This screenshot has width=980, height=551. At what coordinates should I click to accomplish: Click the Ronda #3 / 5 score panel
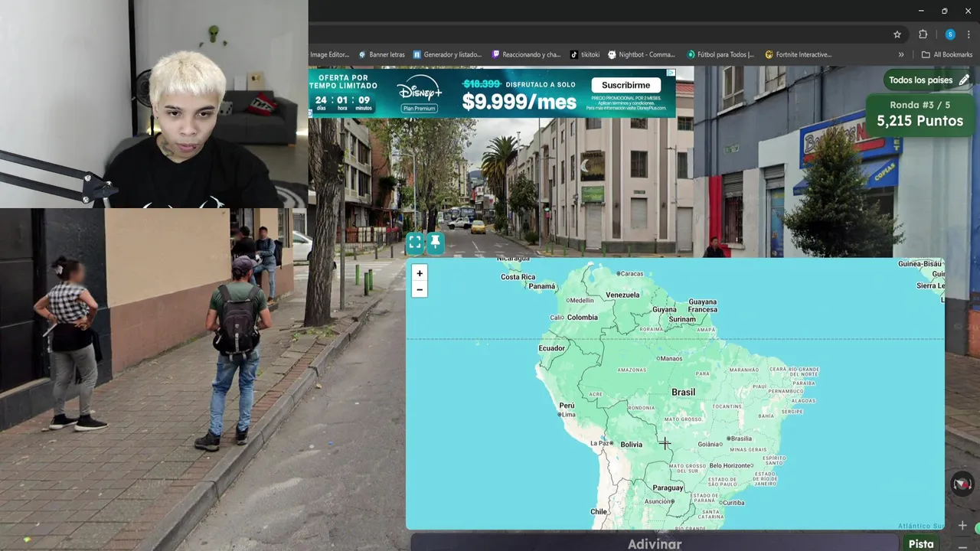click(x=920, y=113)
